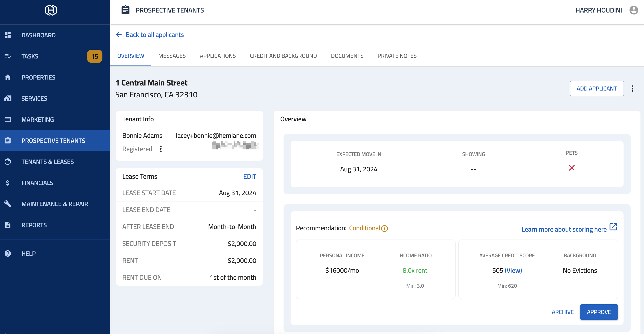
Task: Click the Help question mark icon
Action: point(8,254)
